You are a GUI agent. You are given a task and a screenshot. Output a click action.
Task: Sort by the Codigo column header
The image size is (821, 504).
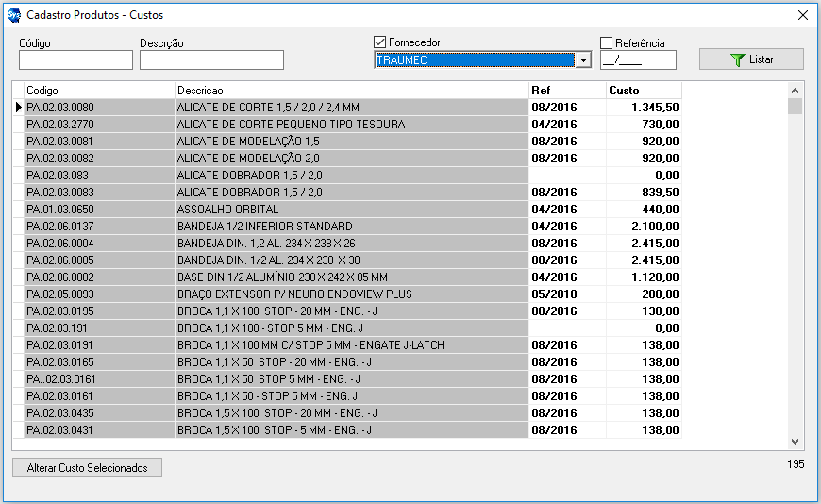99,91
